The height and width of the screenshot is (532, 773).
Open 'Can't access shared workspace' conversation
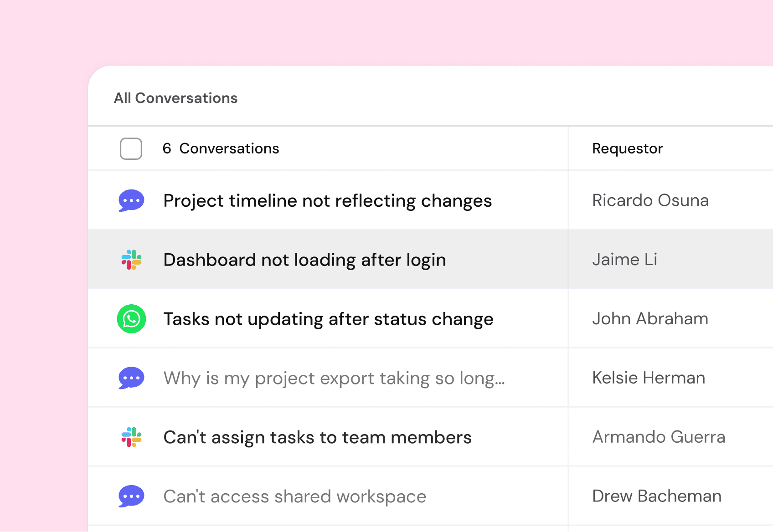[294, 496]
